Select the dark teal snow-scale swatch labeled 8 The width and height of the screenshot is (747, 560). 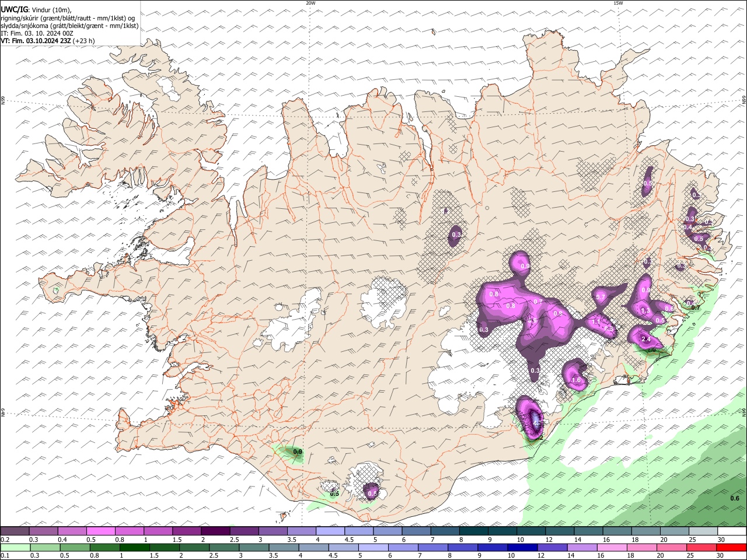point(474,531)
